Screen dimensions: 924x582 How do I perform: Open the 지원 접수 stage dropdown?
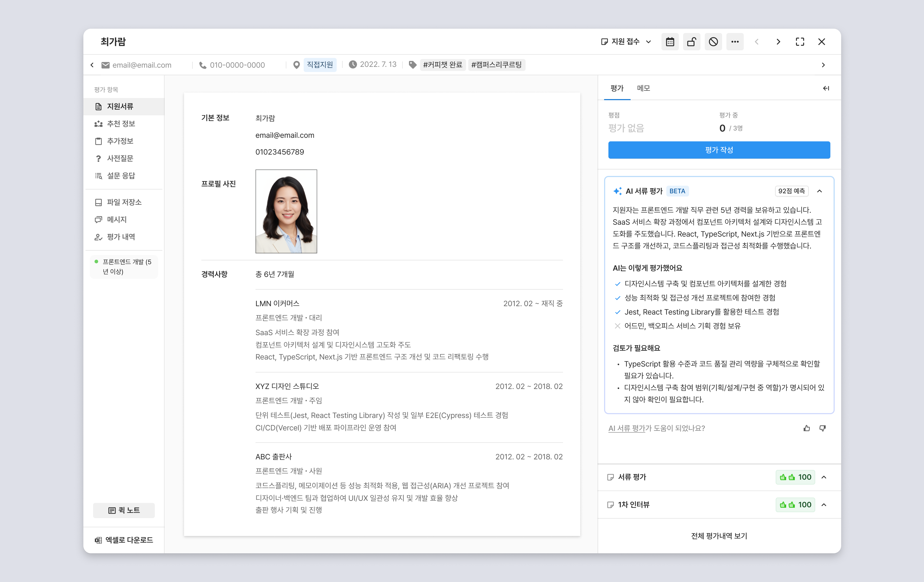tap(626, 42)
